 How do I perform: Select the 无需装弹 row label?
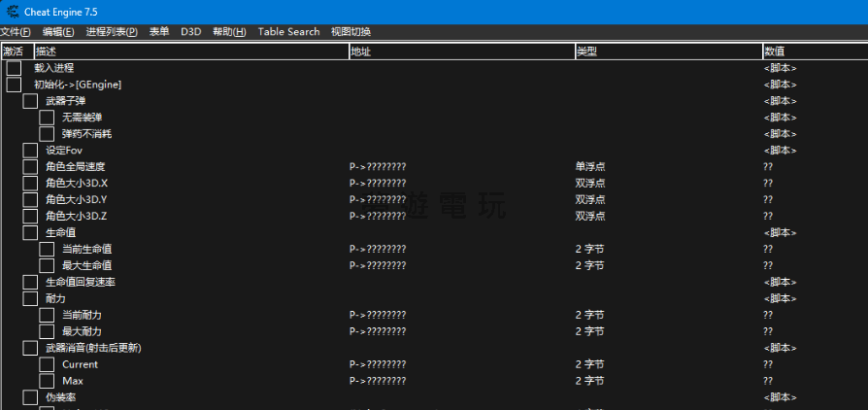pos(83,118)
